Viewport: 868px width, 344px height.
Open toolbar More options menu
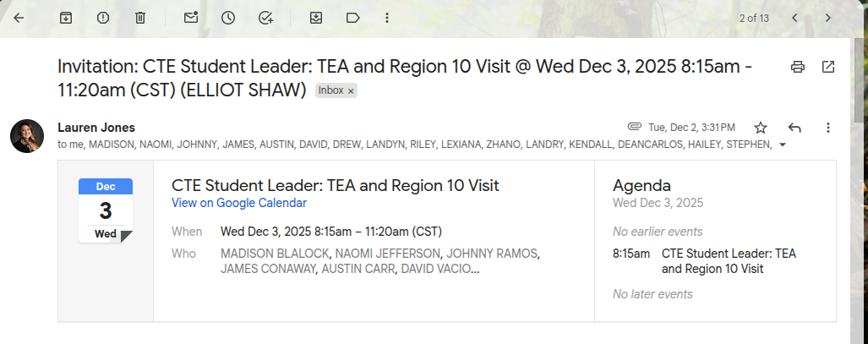387,18
